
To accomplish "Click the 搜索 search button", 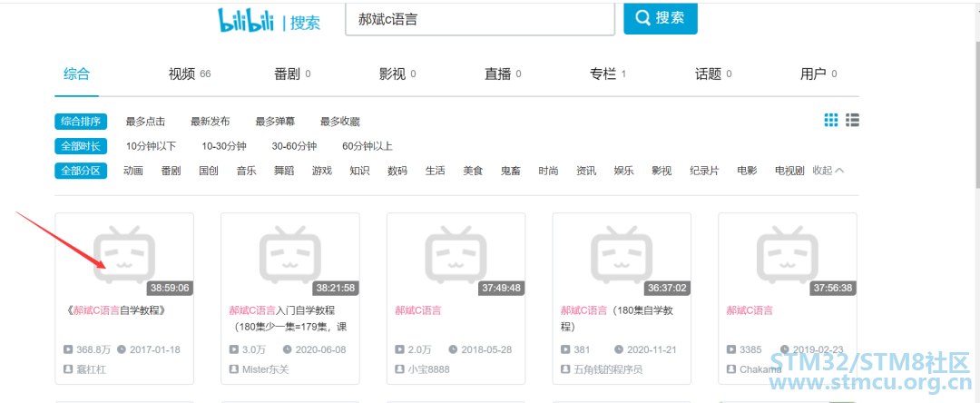I will point(660,17).
